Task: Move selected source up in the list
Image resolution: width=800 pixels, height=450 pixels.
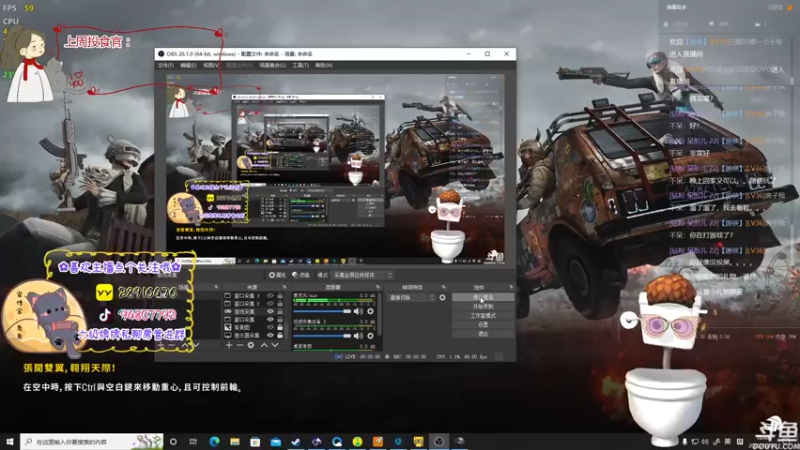Action: click(264, 345)
